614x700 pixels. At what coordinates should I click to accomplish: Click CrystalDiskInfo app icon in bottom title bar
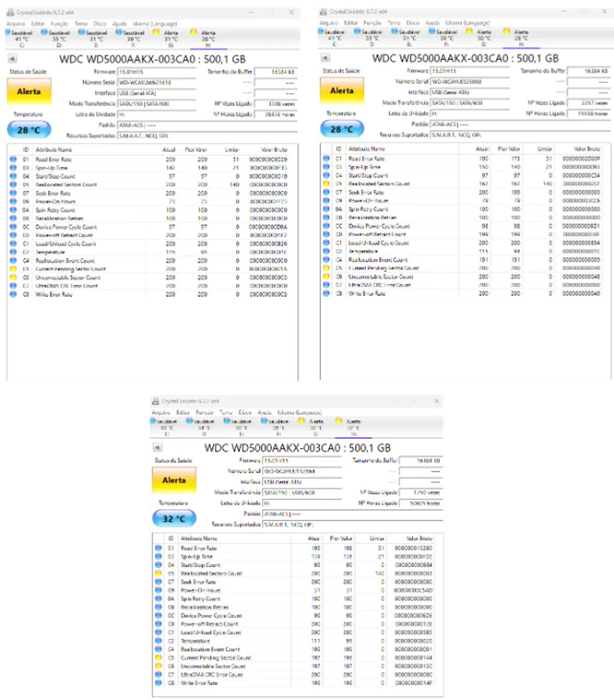tap(156, 401)
